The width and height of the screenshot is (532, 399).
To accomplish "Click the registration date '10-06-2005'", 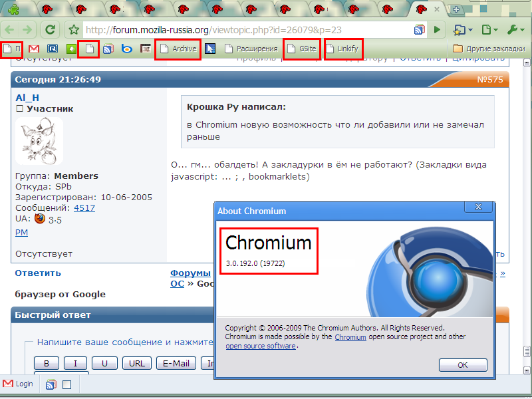I will coord(126,198).
